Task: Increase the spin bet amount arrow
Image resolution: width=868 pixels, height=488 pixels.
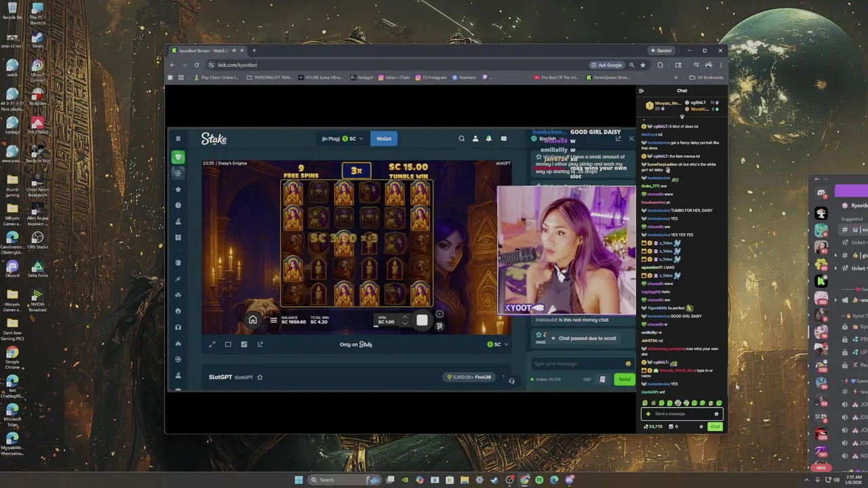Action: tap(405, 317)
